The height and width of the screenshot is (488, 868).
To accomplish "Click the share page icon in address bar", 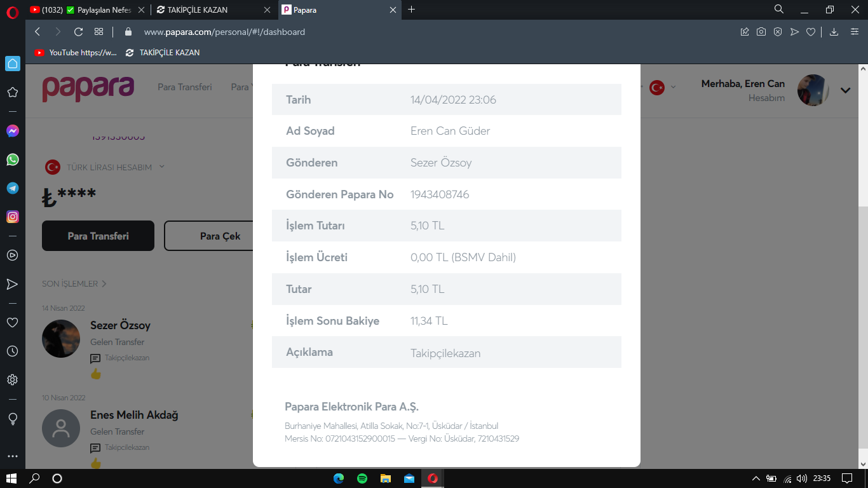I will (745, 32).
